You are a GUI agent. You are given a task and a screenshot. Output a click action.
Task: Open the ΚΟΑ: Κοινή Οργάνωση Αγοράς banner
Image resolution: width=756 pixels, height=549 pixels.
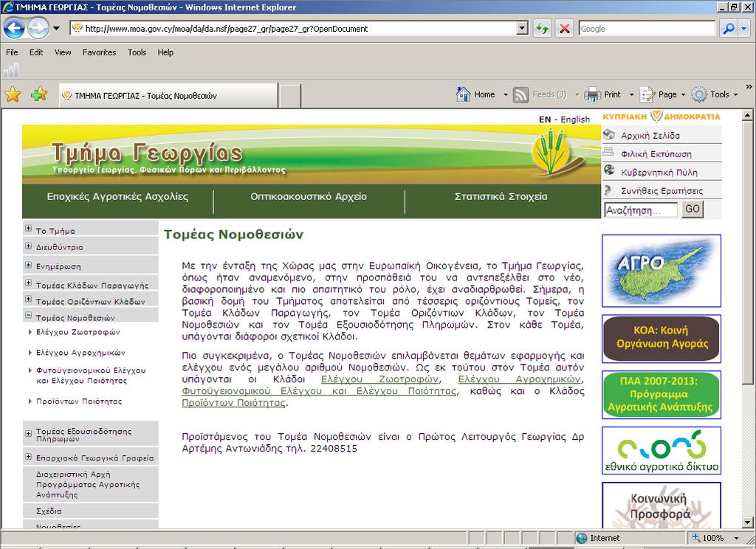(x=661, y=339)
